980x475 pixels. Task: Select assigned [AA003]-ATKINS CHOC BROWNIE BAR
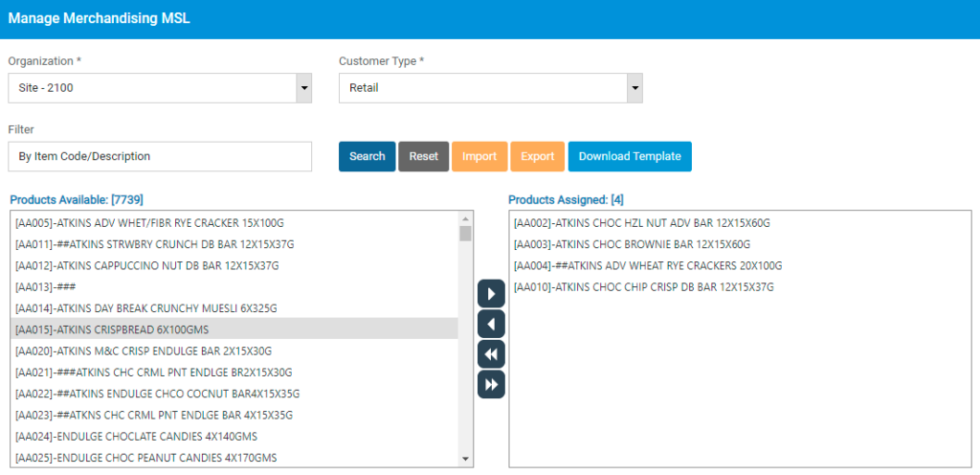point(740,244)
